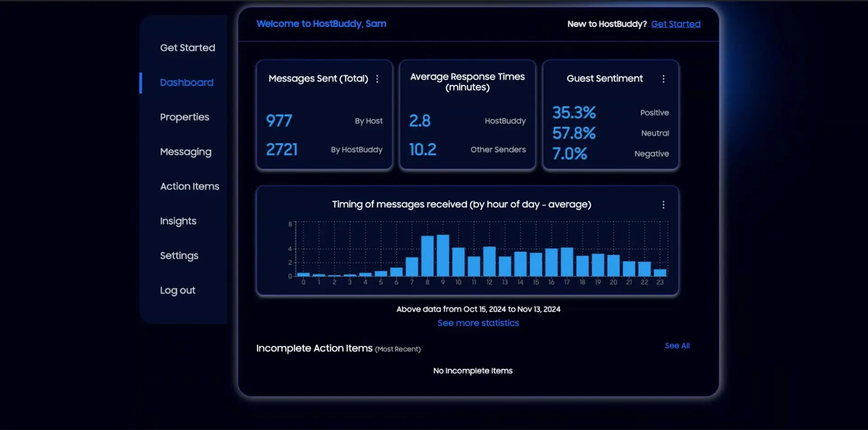Viewport: 868px width, 430px height.
Task: Open Messages Sent card options menu
Action: click(x=377, y=79)
